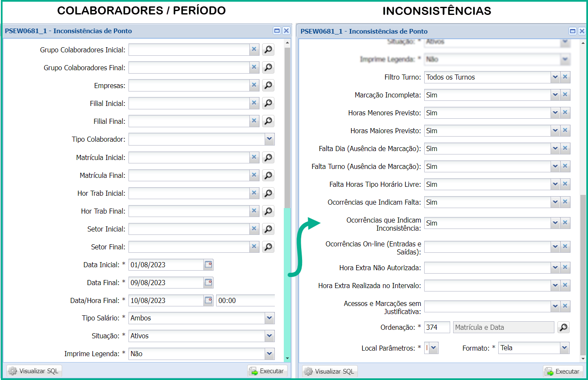Clear the Marcação Incompleta selection
The height and width of the screenshot is (380, 588).
[565, 95]
